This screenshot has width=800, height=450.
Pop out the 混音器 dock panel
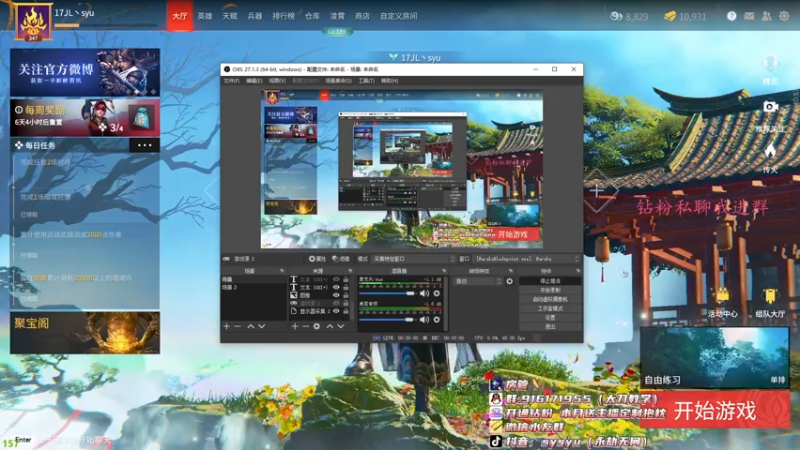[444, 271]
